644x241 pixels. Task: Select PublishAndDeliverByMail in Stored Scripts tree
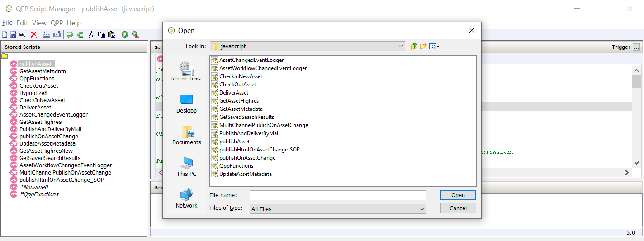pyautogui.click(x=50, y=129)
